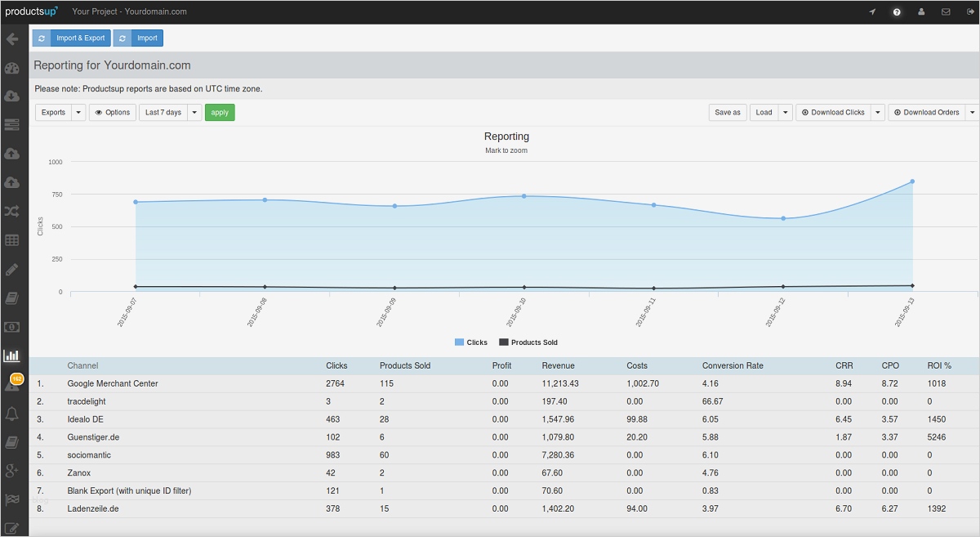The width and height of the screenshot is (980, 537).
Task: Open the warning icon with 162 badge
Action: click(x=13, y=383)
